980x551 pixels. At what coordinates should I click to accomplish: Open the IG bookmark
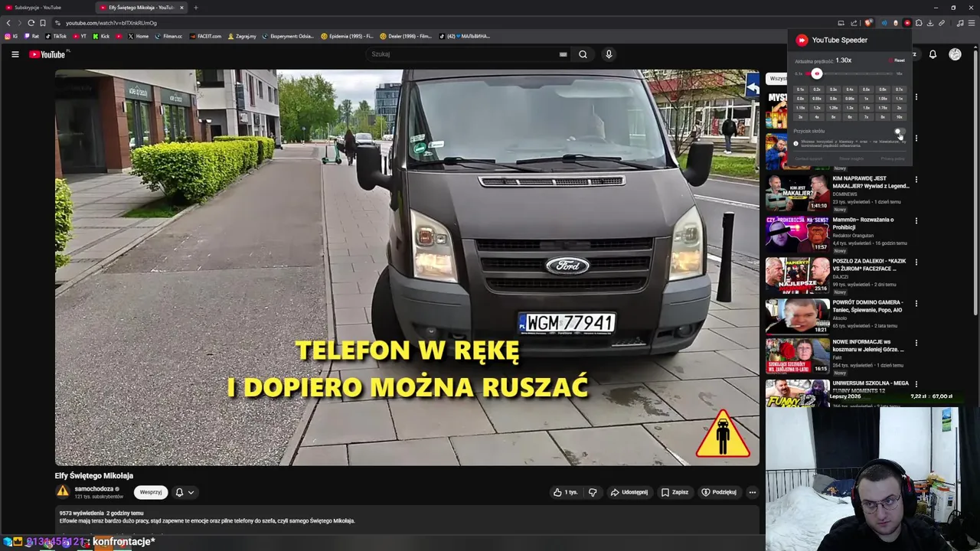pyautogui.click(x=11, y=36)
